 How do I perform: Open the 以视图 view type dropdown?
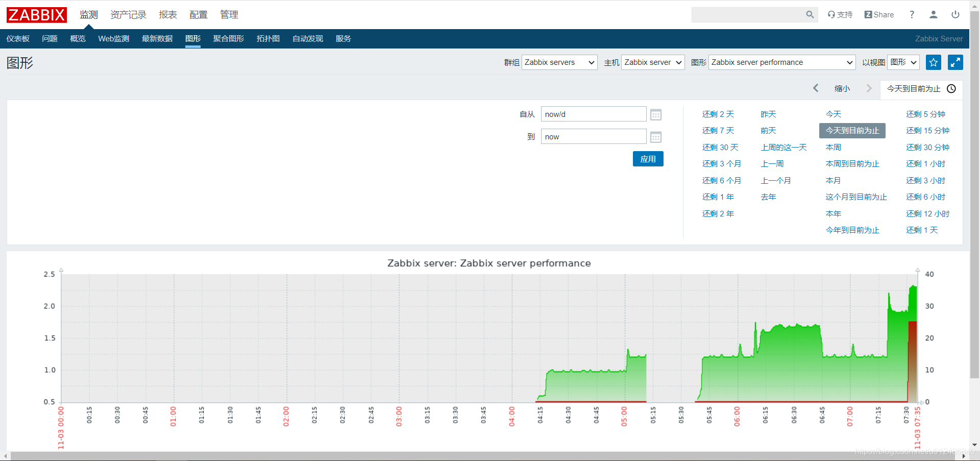tap(903, 62)
